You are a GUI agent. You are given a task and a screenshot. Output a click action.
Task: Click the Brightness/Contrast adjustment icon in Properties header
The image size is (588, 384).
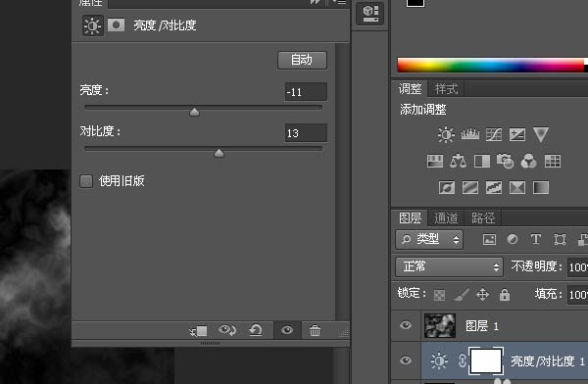92,25
